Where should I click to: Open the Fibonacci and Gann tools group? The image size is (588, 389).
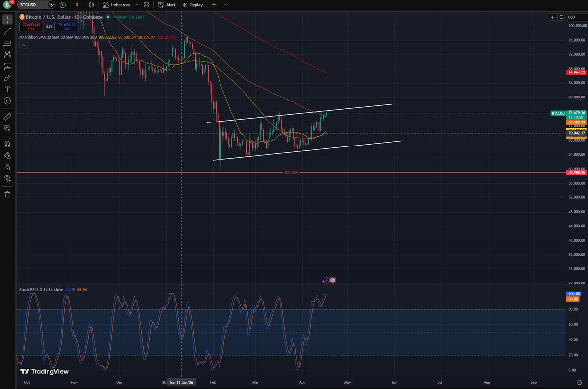(7, 43)
